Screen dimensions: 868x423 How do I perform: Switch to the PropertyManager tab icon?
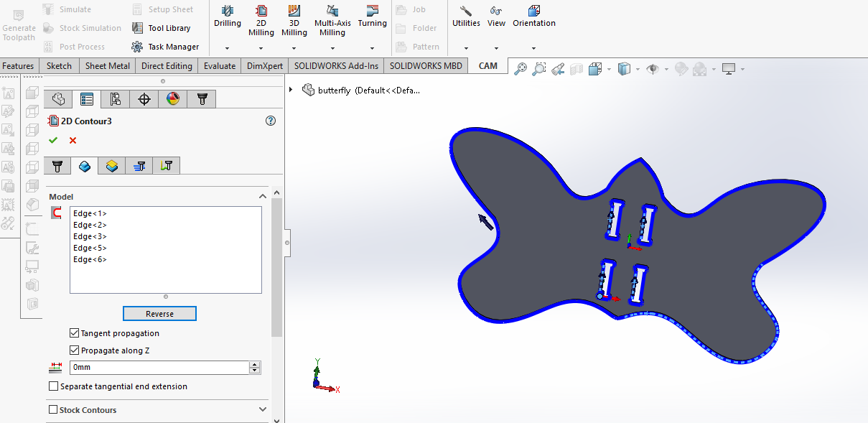[87, 98]
